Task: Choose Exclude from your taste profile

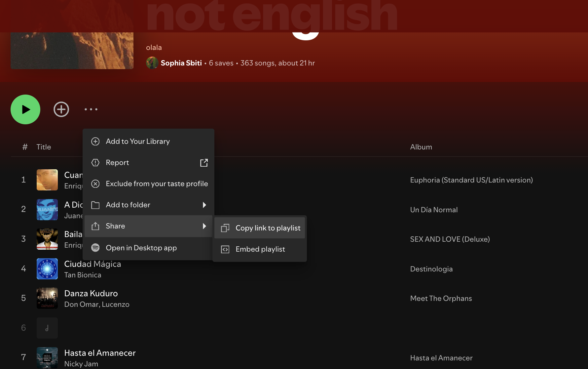Action: click(157, 184)
